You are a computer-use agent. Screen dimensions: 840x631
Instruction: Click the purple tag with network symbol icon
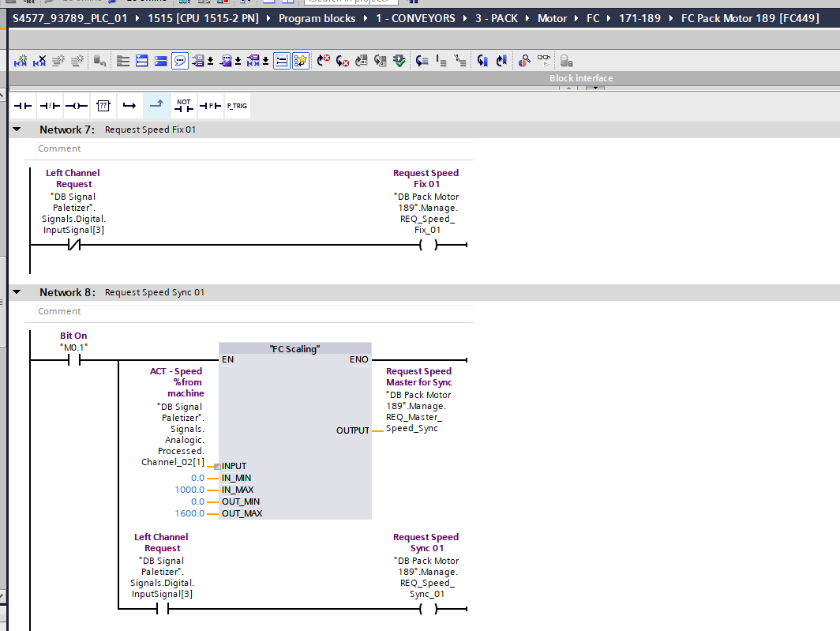point(253,61)
